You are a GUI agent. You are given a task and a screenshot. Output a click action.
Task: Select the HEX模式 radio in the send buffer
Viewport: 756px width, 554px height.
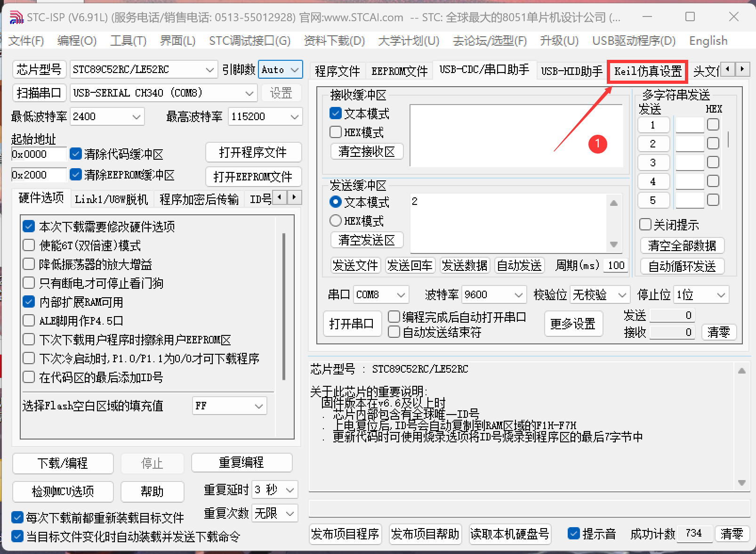coord(335,220)
